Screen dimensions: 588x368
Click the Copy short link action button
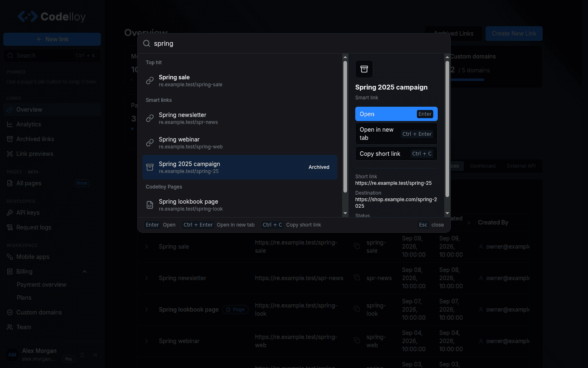click(x=396, y=154)
